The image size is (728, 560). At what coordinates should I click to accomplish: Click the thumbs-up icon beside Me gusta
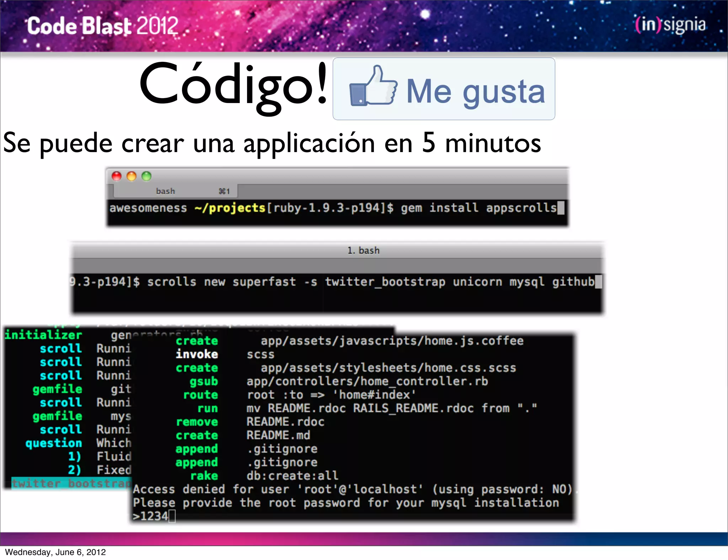[373, 86]
